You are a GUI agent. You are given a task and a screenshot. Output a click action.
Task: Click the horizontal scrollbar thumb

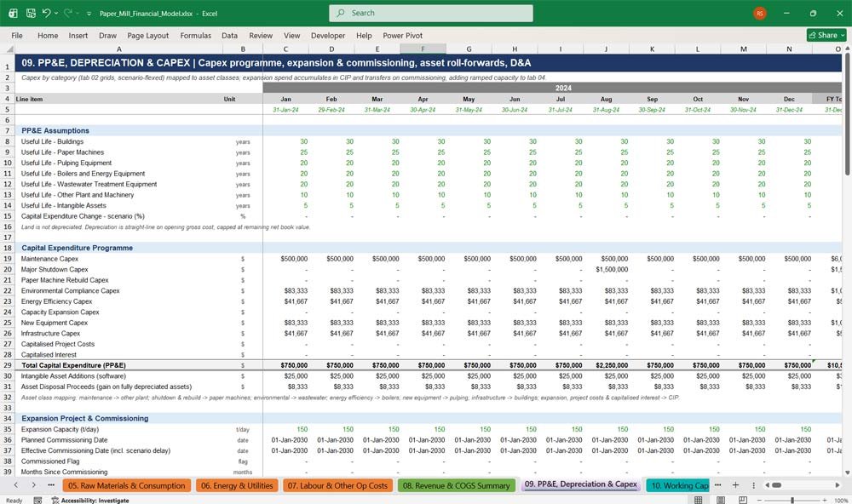point(777,485)
